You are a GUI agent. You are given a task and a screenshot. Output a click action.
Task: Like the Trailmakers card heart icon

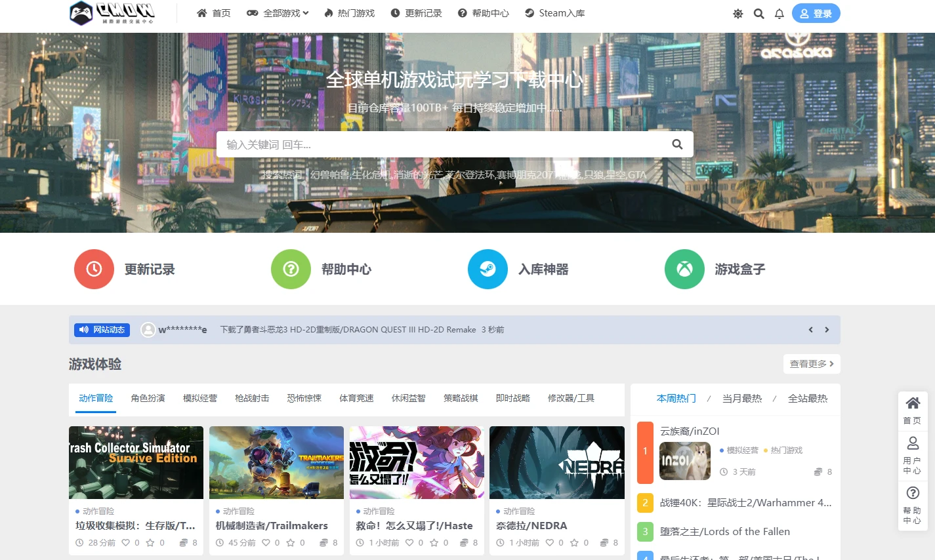click(266, 542)
